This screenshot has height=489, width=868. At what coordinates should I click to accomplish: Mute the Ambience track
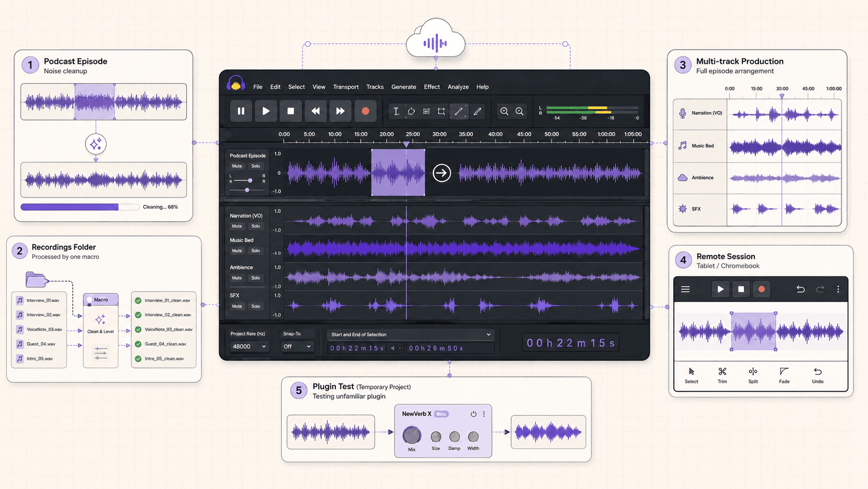(237, 278)
